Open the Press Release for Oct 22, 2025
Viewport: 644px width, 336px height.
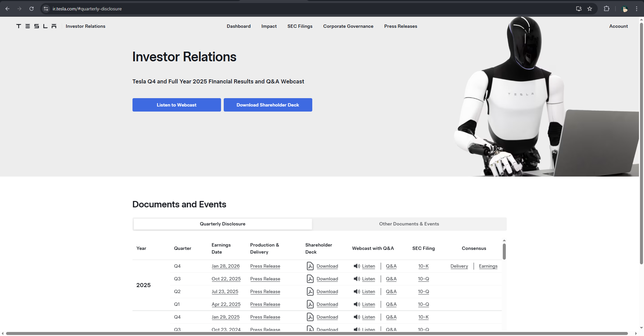coord(265,279)
